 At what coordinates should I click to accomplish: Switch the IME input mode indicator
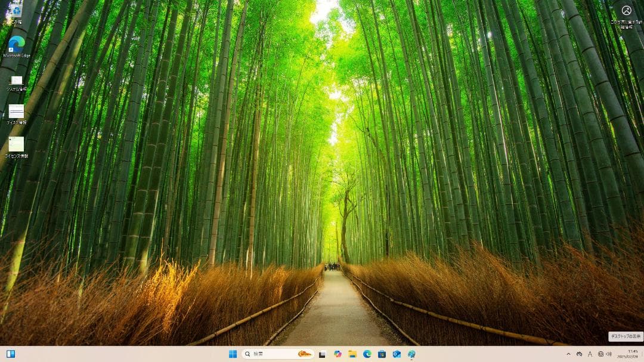pyautogui.click(x=590, y=354)
